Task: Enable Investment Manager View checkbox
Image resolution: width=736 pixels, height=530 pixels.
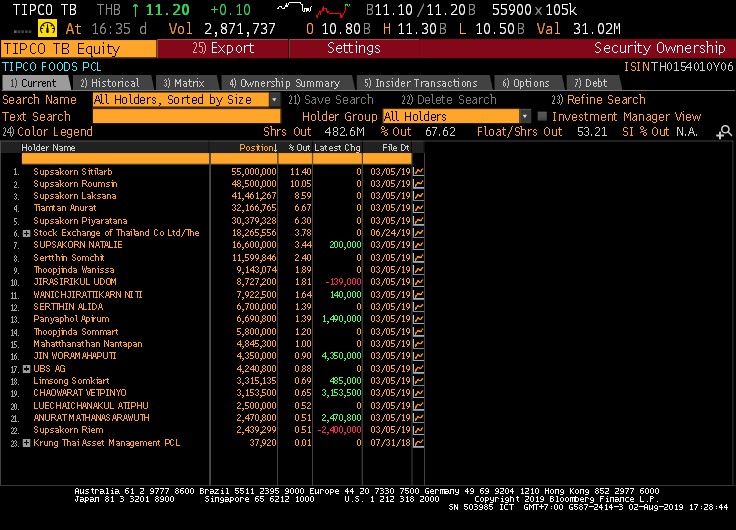Action: pos(543,117)
